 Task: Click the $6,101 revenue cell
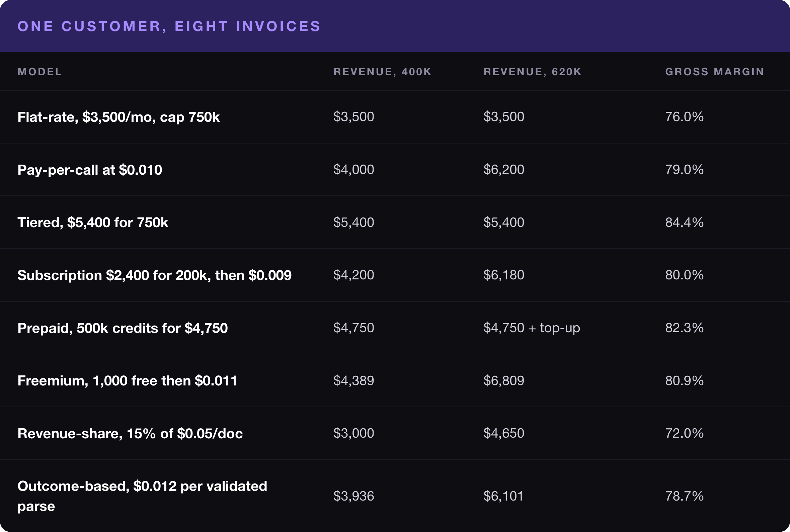click(503, 496)
